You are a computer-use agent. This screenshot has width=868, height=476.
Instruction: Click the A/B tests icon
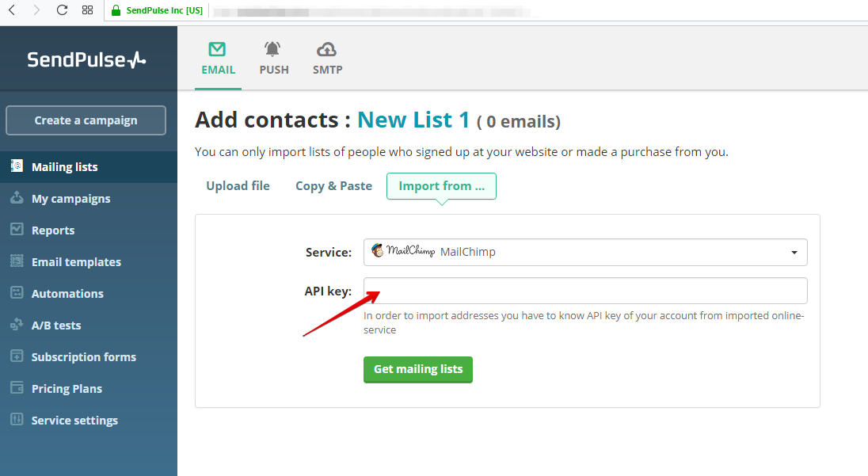point(17,325)
